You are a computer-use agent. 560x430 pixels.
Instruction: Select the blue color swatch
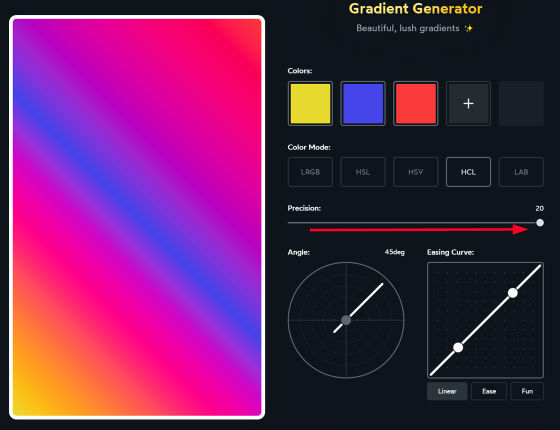click(x=363, y=104)
